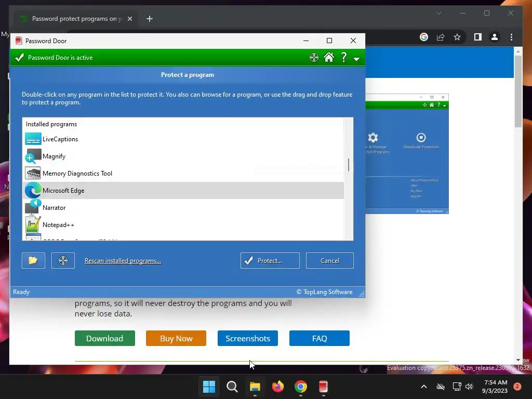Click the resize grip in Password Door status bar
The image size is (532, 399).
362,294
